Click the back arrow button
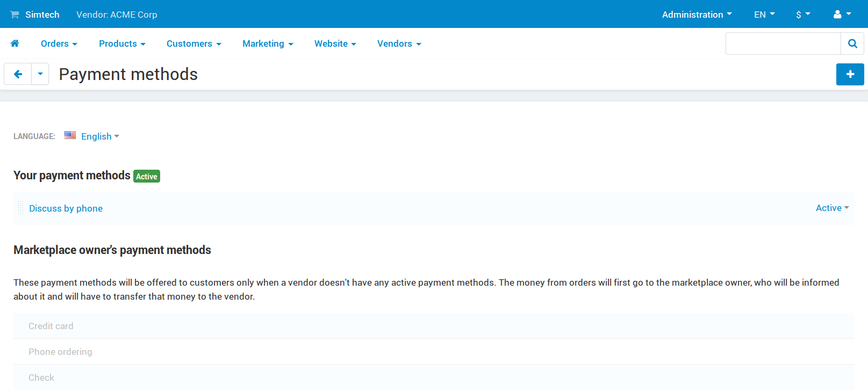Screen dimensions: 868x392 tap(18, 74)
